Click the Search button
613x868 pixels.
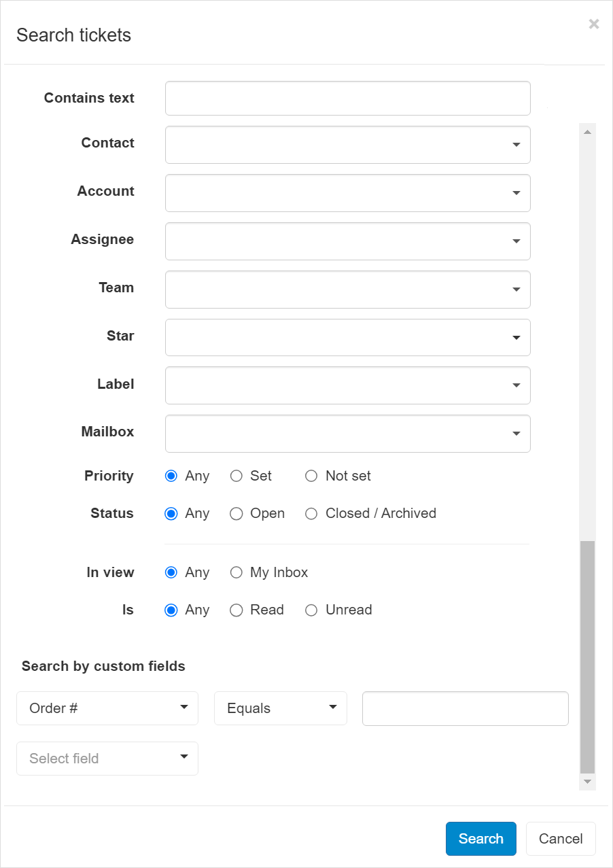point(480,838)
